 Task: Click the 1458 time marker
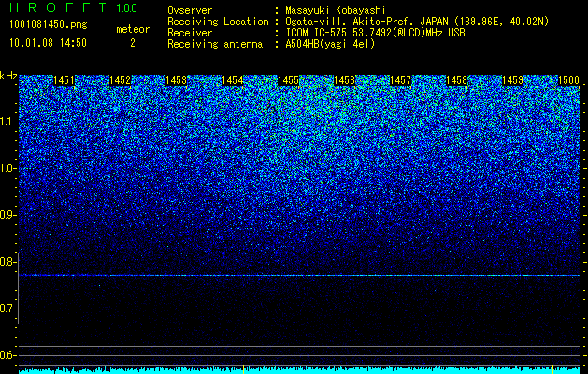click(457, 80)
